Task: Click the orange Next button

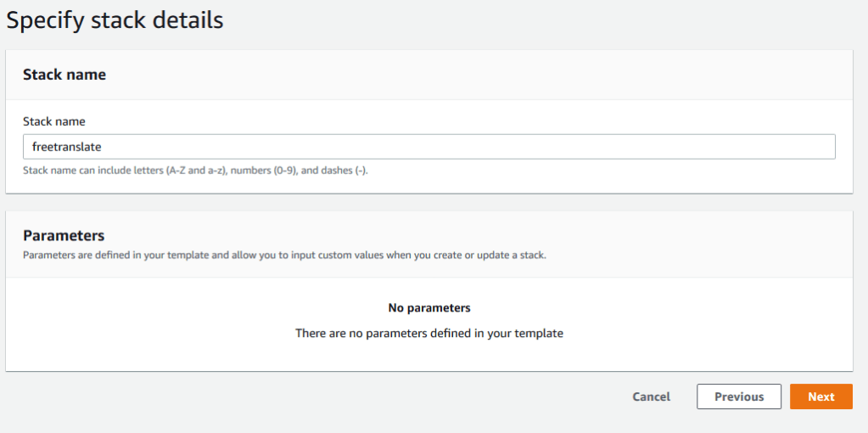Action: click(x=820, y=396)
